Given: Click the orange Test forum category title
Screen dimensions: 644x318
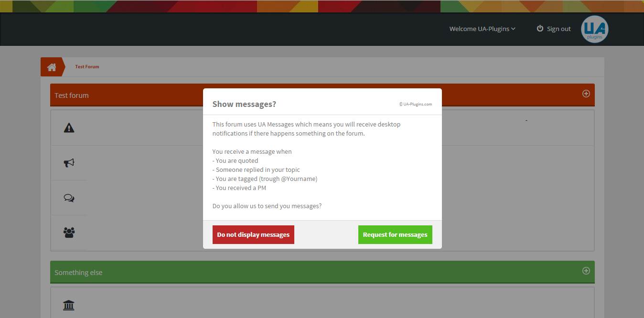Looking at the screenshot, I should point(72,95).
